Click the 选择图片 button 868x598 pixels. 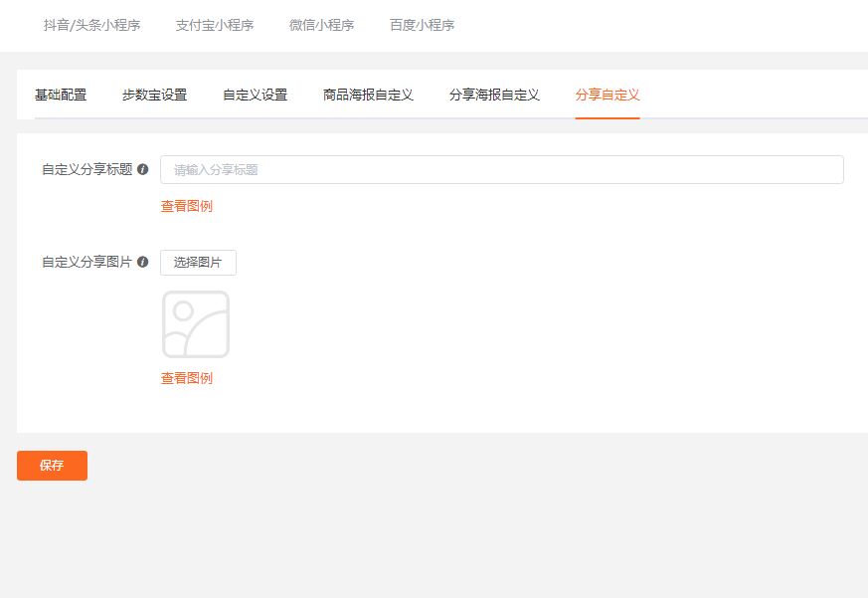(x=198, y=262)
